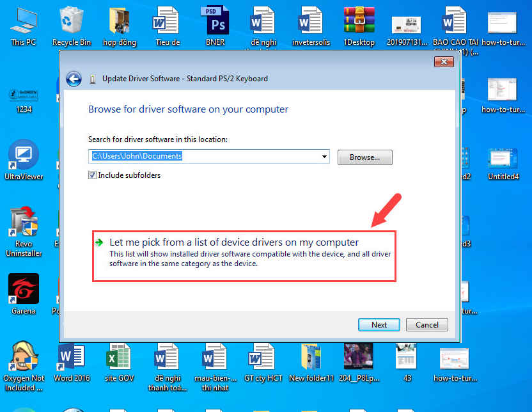Select the This PC desktop icon
The image size is (532, 412).
coord(23,26)
